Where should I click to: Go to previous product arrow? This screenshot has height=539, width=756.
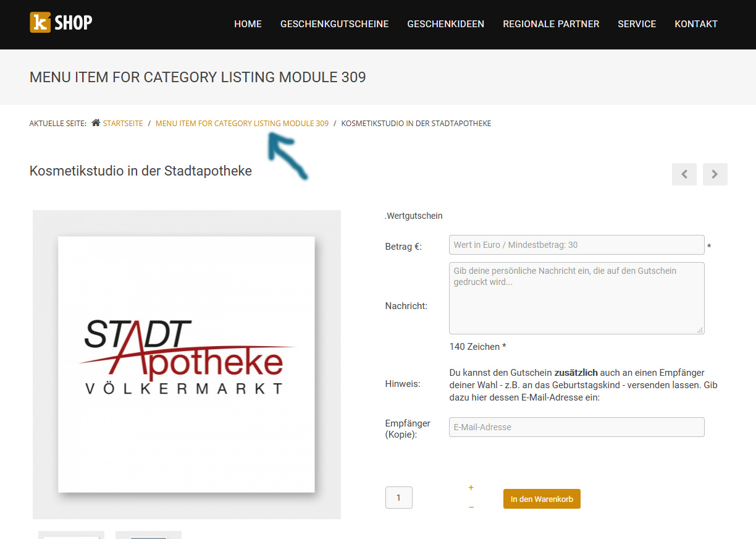click(x=684, y=174)
